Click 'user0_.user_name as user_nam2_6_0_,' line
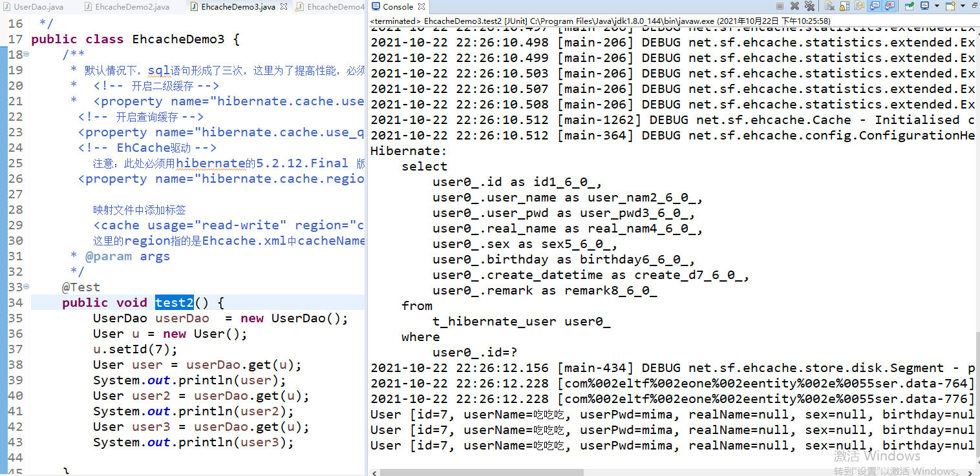Image resolution: width=980 pixels, height=476 pixels. click(568, 197)
